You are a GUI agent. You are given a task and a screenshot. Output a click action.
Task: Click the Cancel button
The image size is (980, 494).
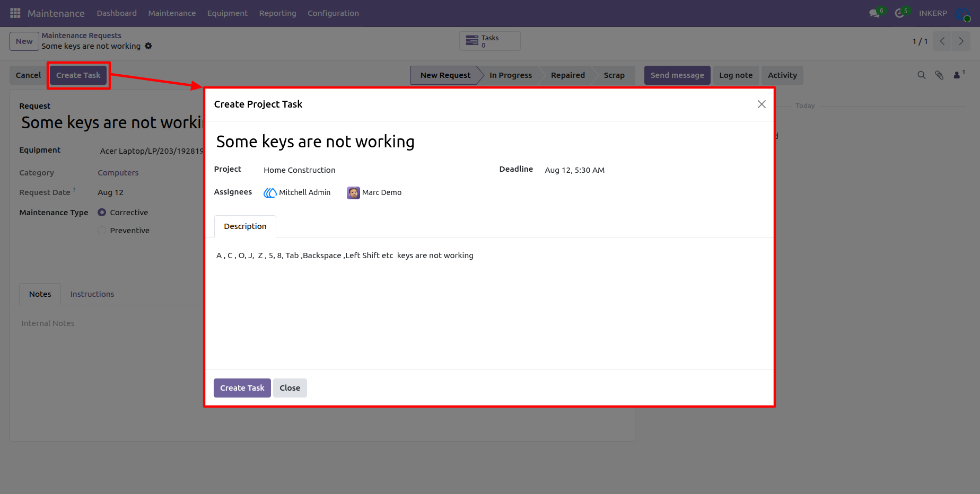tap(28, 75)
